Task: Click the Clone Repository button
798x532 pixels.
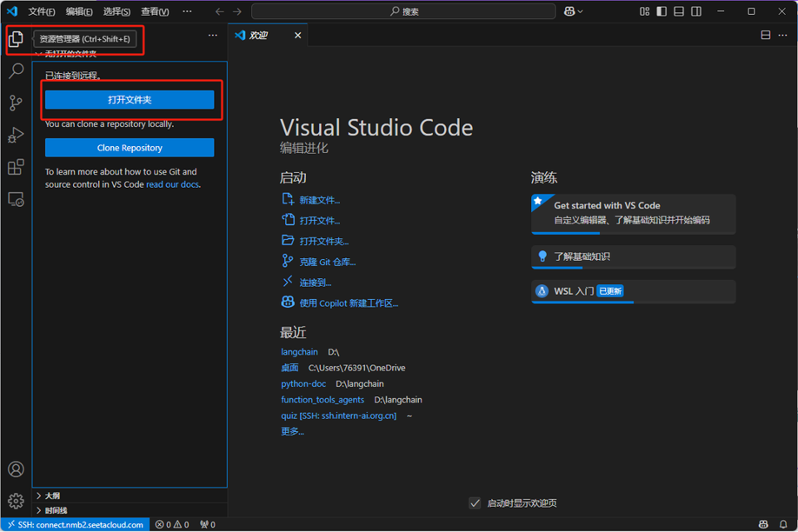Action: 130,148
